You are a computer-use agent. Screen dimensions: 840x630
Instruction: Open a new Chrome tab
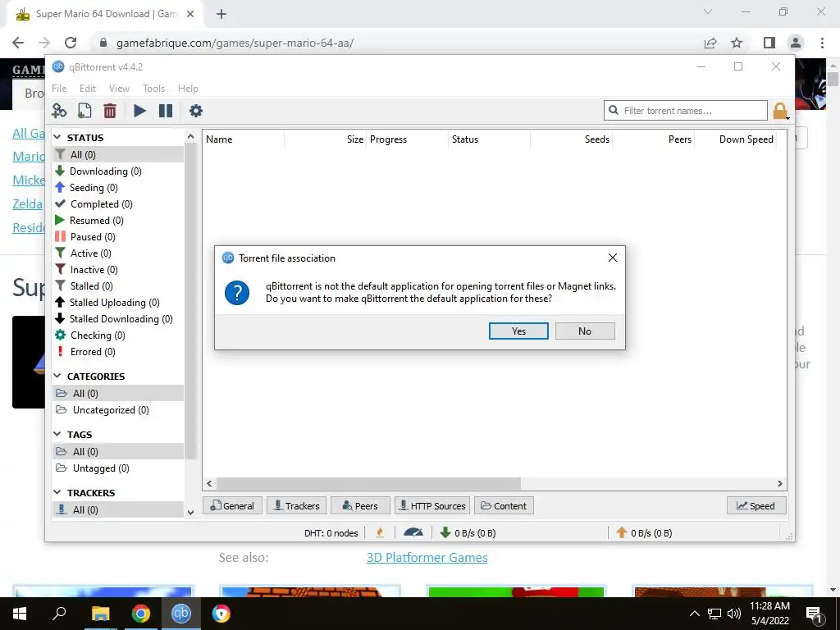[x=221, y=14]
